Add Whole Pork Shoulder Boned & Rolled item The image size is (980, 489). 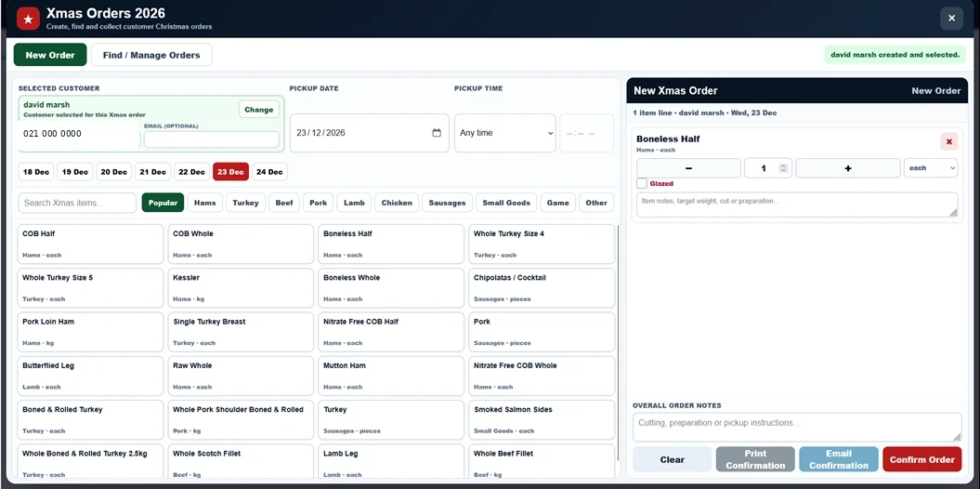pos(241,420)
